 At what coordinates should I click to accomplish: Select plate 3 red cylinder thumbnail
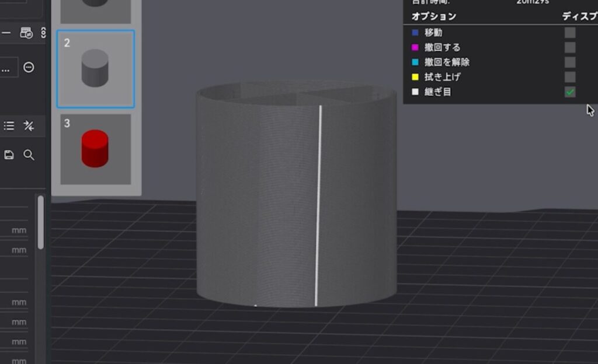pyautogui.click(x=96, y=149)
